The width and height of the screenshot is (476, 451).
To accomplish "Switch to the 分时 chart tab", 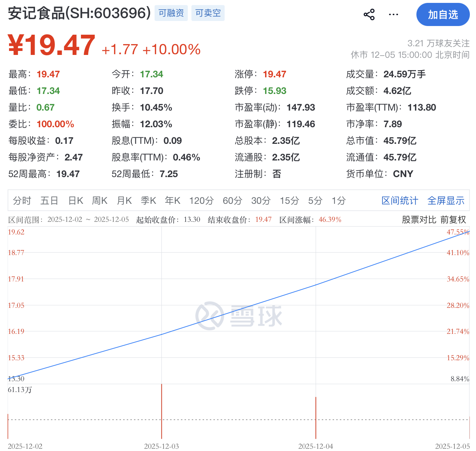I will tap(22, 201).
